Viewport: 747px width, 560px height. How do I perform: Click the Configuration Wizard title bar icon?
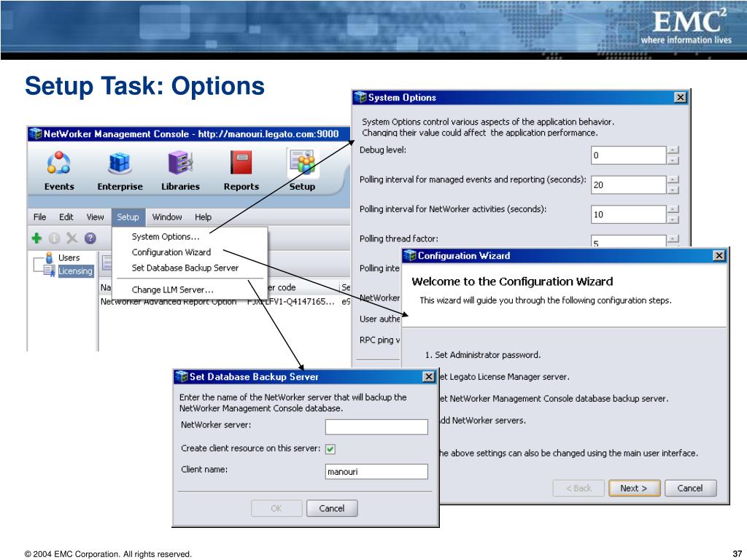(x=410, y=256)
